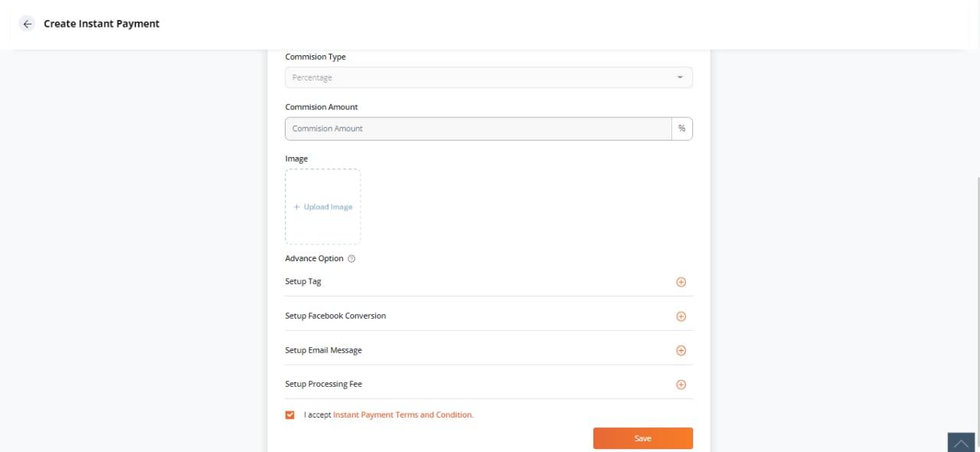Uncheck the accept terms checkbox
Image resolution: width=980 pixels, height=452 pixels.
tap(289, 415)
